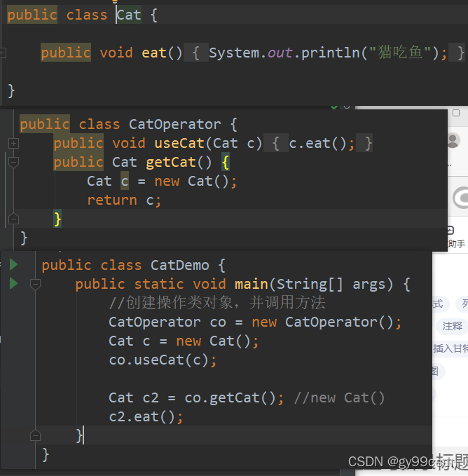Click the comment //创建操作类对象，并调用方法
The width and height of the screenshot is (468, 476).
(217, 303)
